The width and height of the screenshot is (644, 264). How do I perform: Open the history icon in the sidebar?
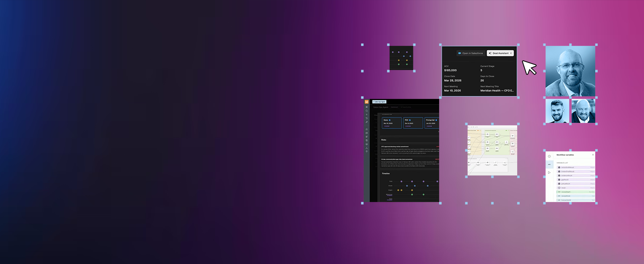[367, 118]
